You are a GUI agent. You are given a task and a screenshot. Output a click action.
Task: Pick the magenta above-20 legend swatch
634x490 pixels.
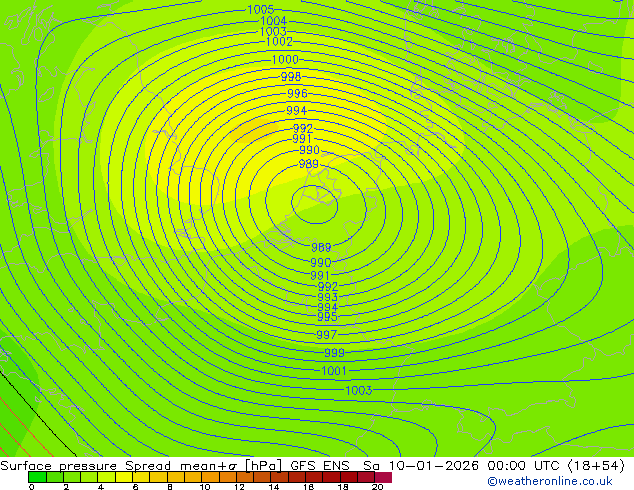click(x=383, y=477)
